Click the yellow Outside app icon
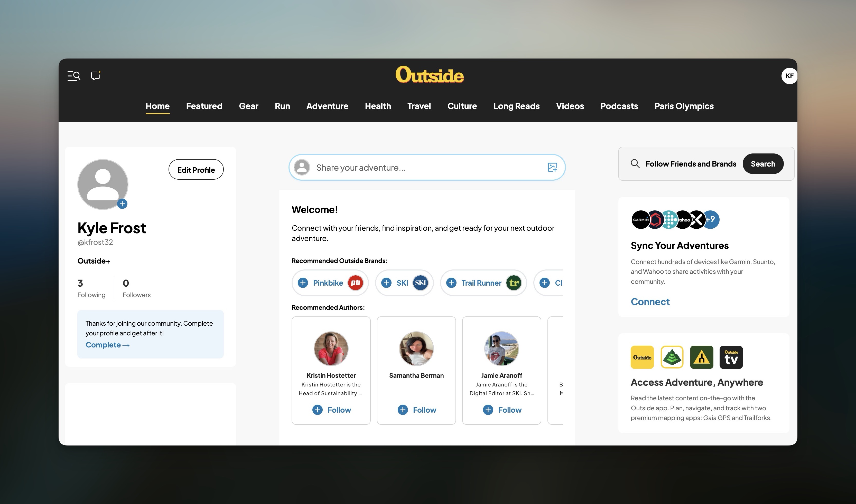856x504 pixels. [642, 357]
